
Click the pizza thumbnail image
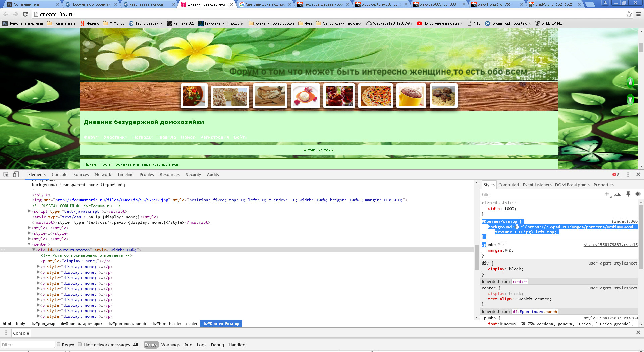click(x=375, y=96)
